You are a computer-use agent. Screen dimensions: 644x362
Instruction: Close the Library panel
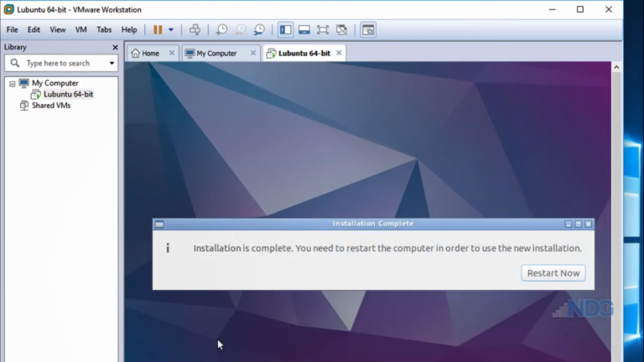(x=115, y=47)
